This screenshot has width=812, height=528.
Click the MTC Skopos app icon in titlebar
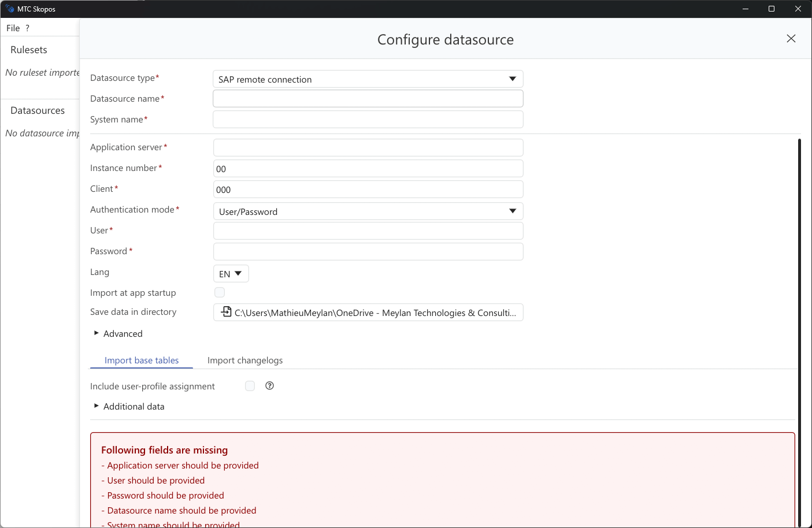pos(9,9)
